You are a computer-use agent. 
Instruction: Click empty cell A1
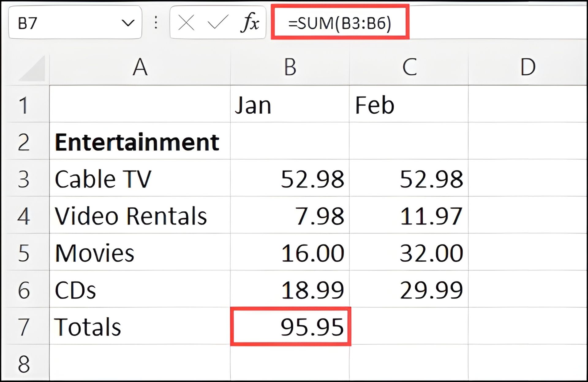[x=140, y=104]
